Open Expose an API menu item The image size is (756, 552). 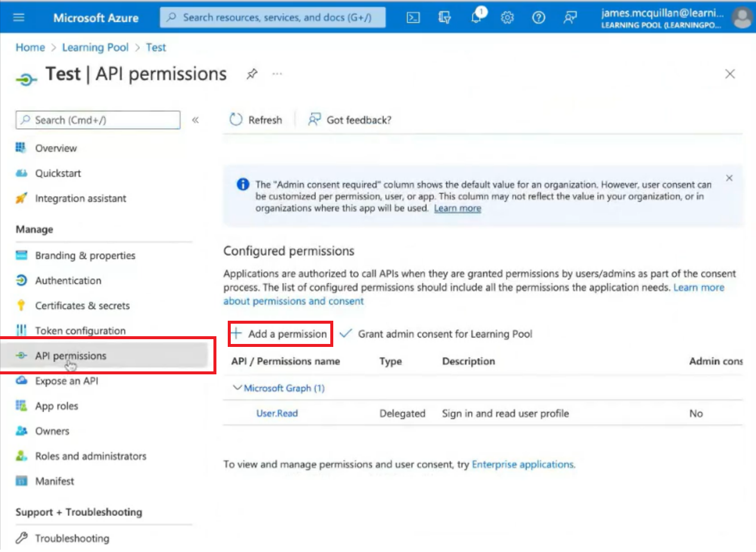click(x=66, y=381)
